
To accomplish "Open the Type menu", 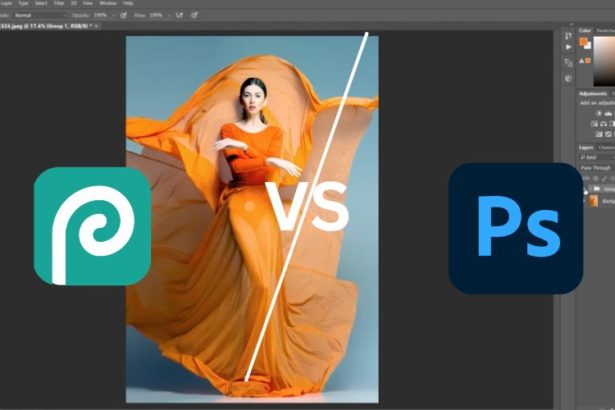I will coord(24,3).
